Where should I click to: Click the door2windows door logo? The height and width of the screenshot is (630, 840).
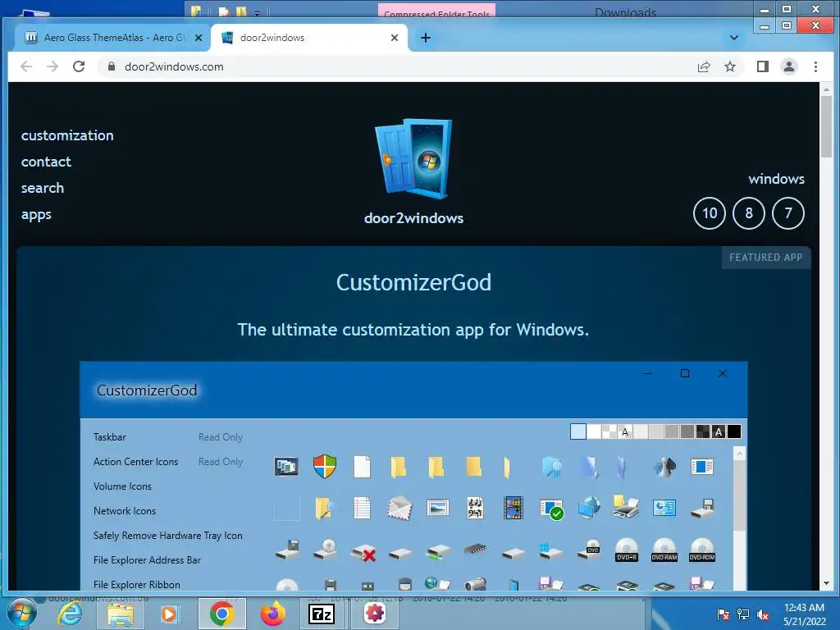pos(413,158)
